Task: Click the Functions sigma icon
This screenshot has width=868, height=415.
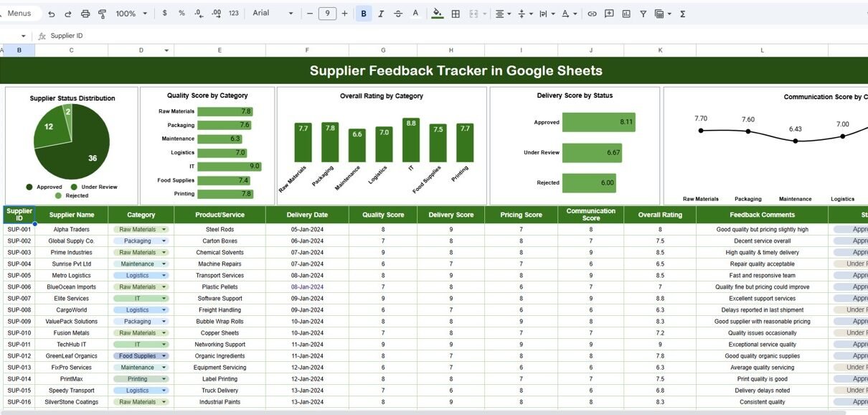Action: (682, 14)
